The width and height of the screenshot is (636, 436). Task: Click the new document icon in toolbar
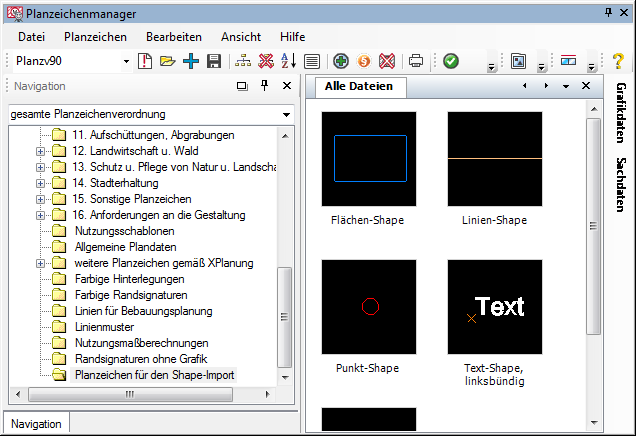145,62
